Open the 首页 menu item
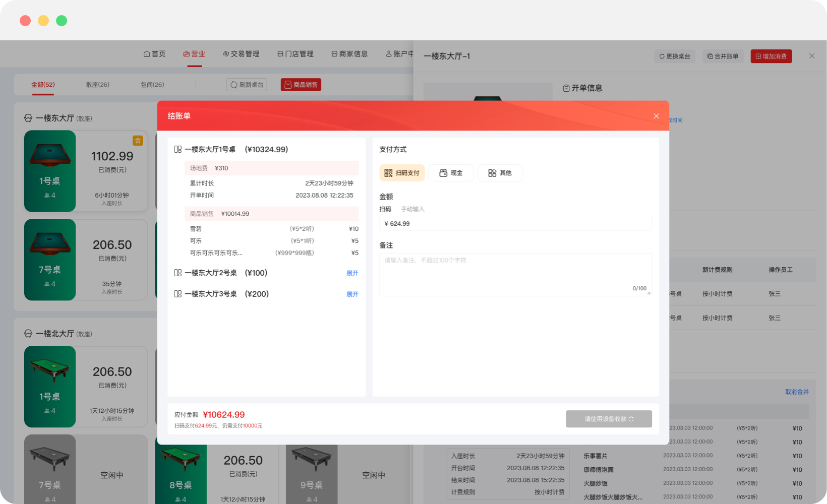Screen dimensions: 827x504 pyautogui.click(x=154, y=54)
